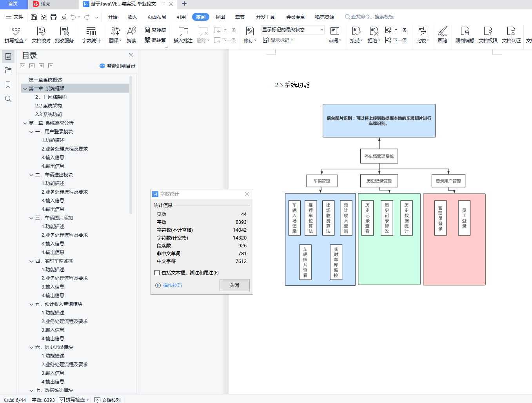Collapse the 第三章 系统需求分析 tree node
This screenshot has width=532, height=403.
pos(25,123)
